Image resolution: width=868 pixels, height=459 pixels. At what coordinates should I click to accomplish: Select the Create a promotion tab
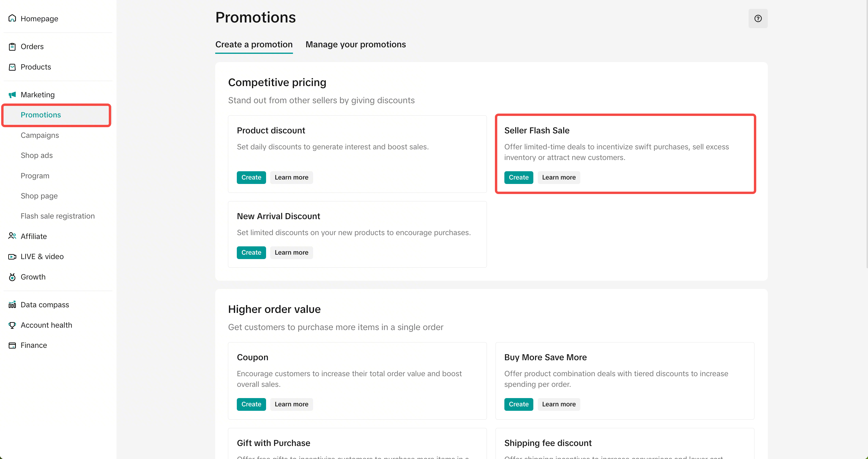pos(254,44)
